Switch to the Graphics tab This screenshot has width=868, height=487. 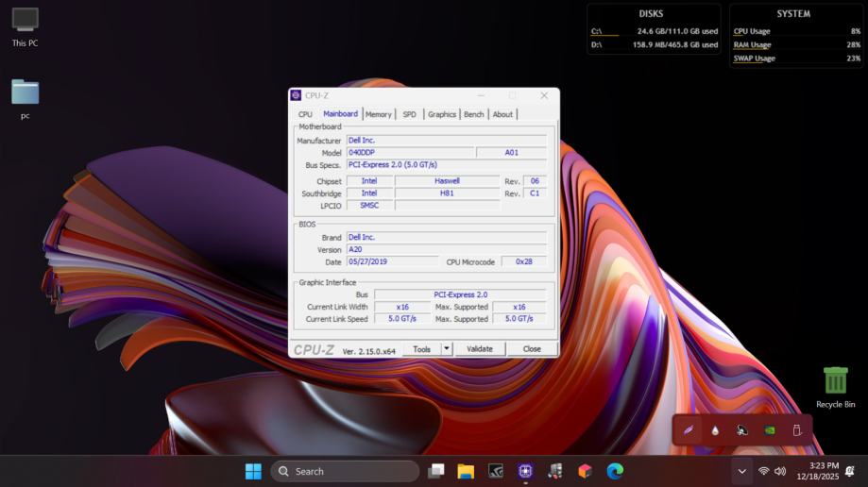(x=441, y=114)
